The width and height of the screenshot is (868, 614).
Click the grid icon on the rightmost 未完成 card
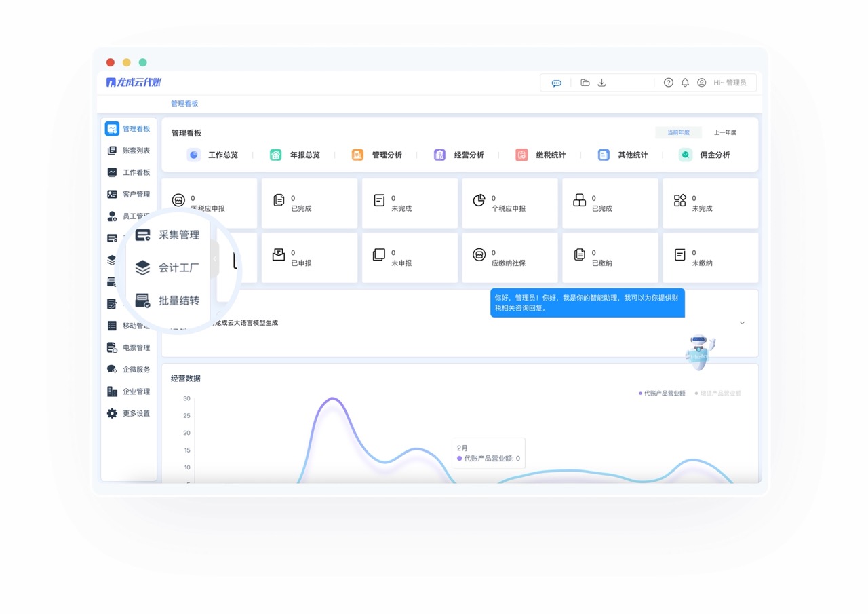679,200
